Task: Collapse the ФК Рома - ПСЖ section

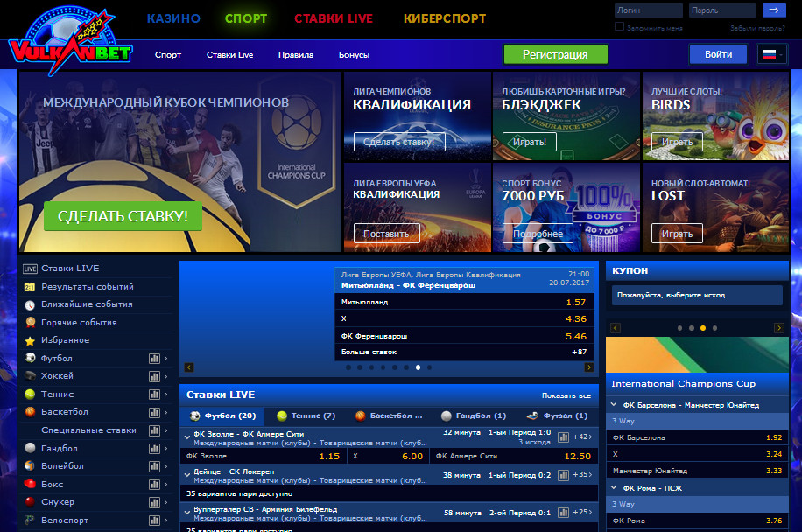Action: [614, 487]
